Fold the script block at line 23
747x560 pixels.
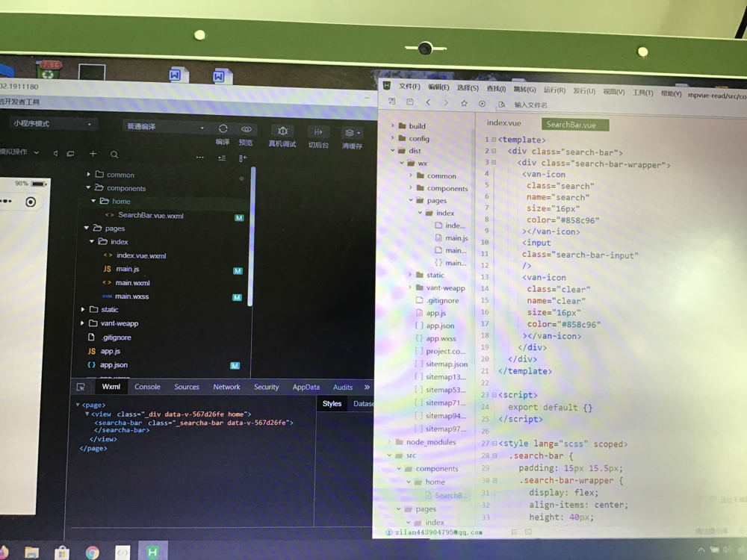[x=494, y=395]
